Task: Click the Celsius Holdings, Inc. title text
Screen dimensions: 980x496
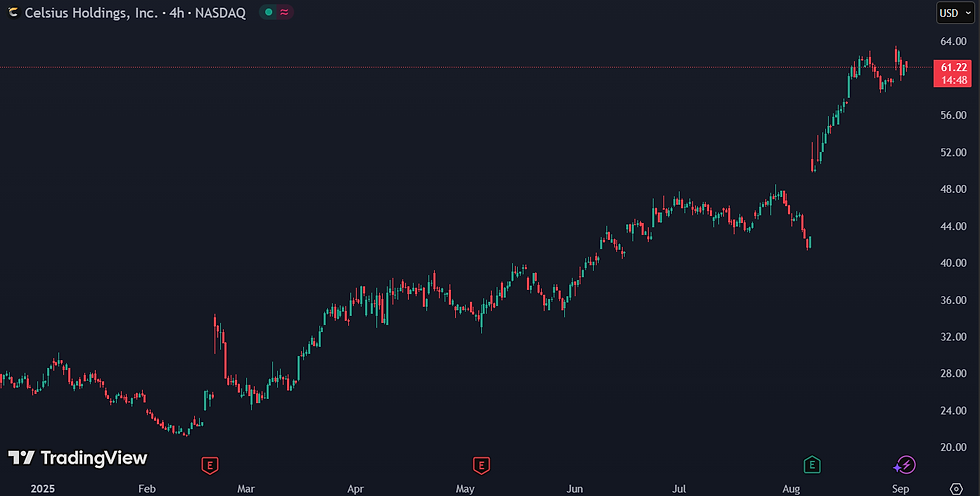Action: (91, 13)
